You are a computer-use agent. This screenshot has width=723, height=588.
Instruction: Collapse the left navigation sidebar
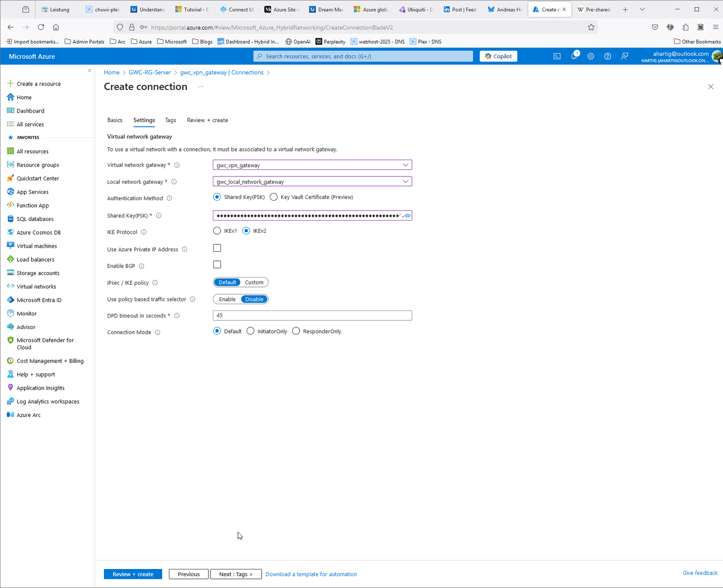(89, 71)
